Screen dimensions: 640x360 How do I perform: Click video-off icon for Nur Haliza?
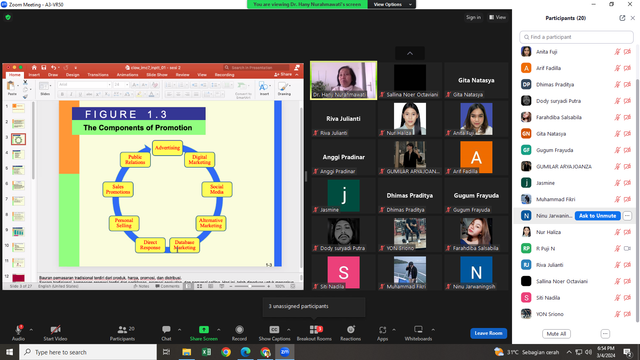[x=627, y=232]
